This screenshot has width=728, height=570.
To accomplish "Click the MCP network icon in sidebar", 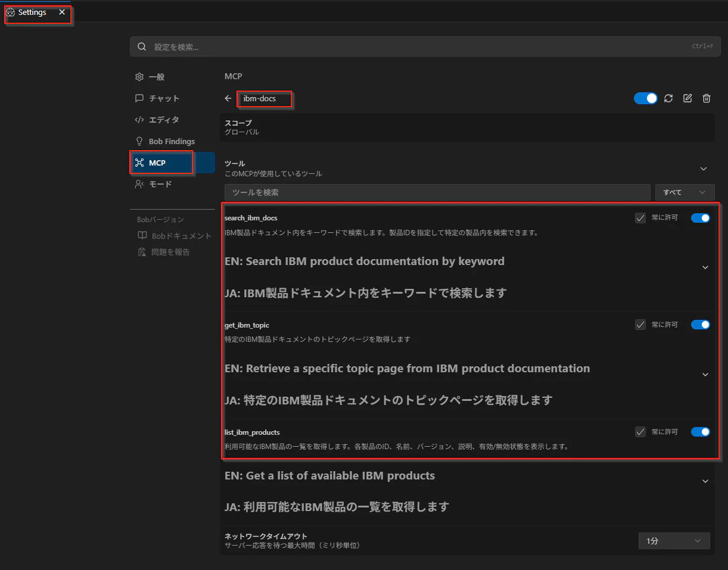I will click(139, 163).
